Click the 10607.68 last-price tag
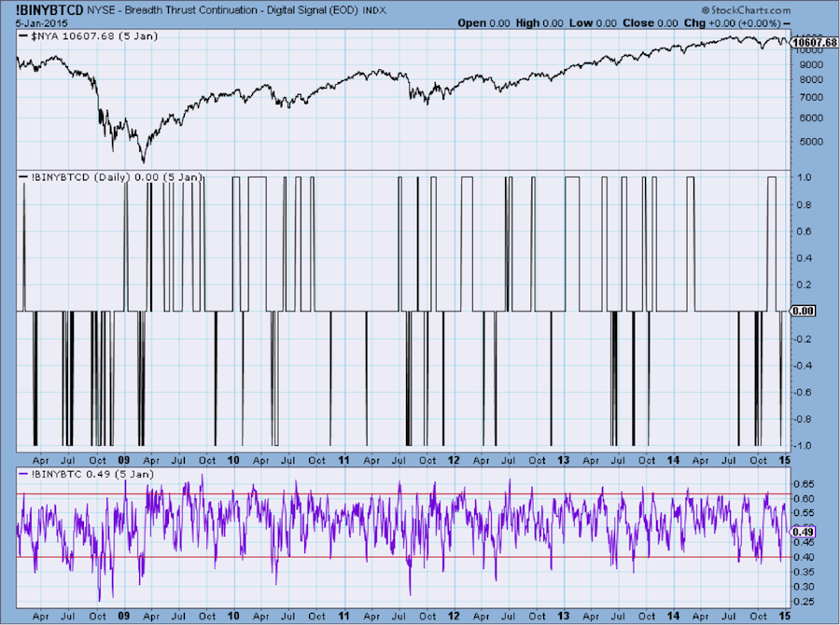The width and height of the screenshot is (840, 625). point(814,42)
